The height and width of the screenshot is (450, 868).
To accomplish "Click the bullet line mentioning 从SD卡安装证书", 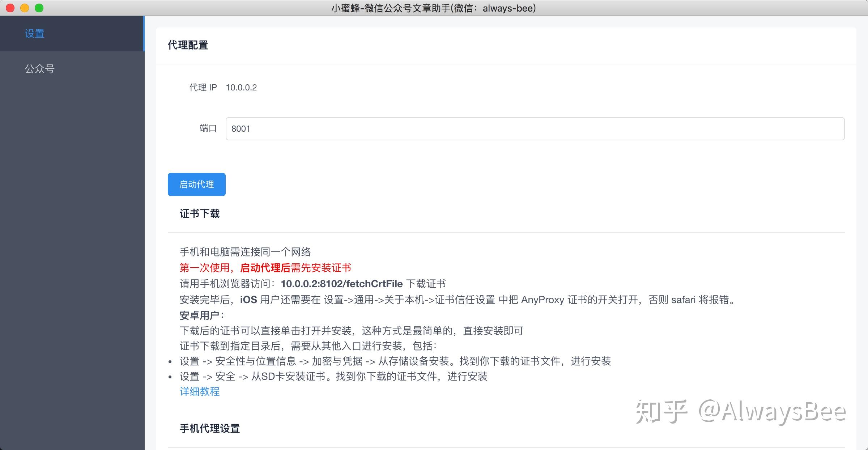I will (333, 377).
